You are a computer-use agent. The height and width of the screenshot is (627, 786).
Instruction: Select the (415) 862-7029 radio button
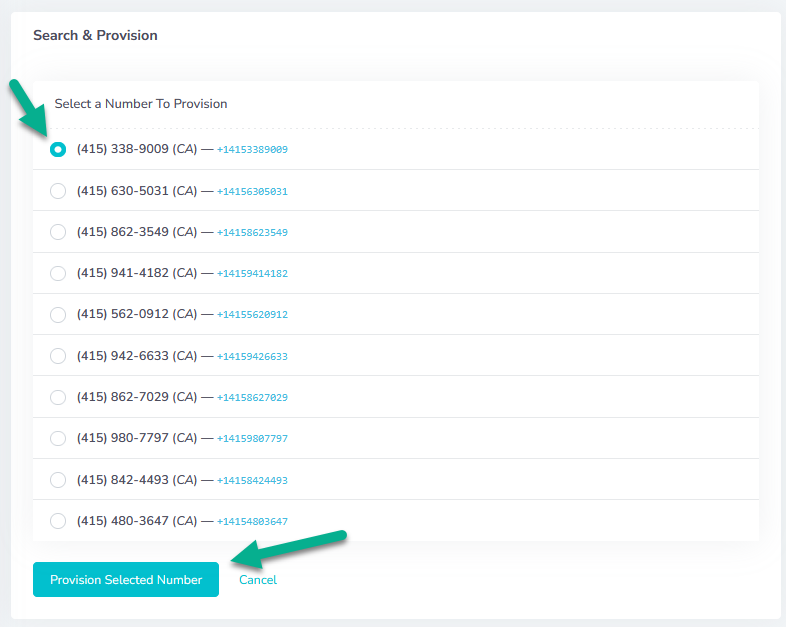click(x=58, y=397)
